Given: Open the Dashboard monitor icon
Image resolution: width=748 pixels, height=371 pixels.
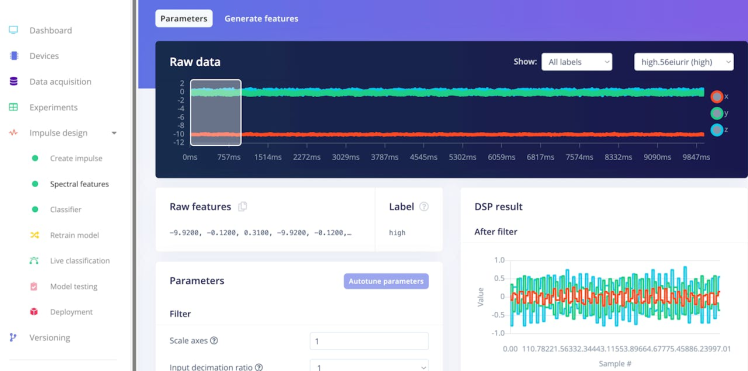Looking at the screenshot, I should point(13,30).
